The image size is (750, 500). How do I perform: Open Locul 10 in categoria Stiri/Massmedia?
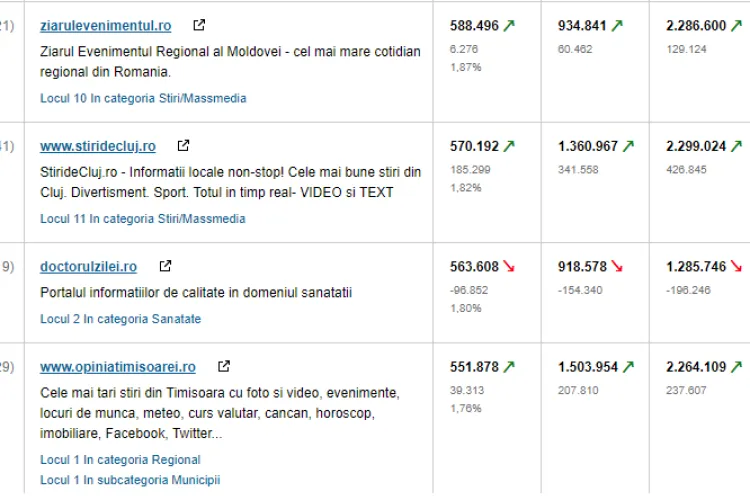pyautogui.click(x=143, y=99)
